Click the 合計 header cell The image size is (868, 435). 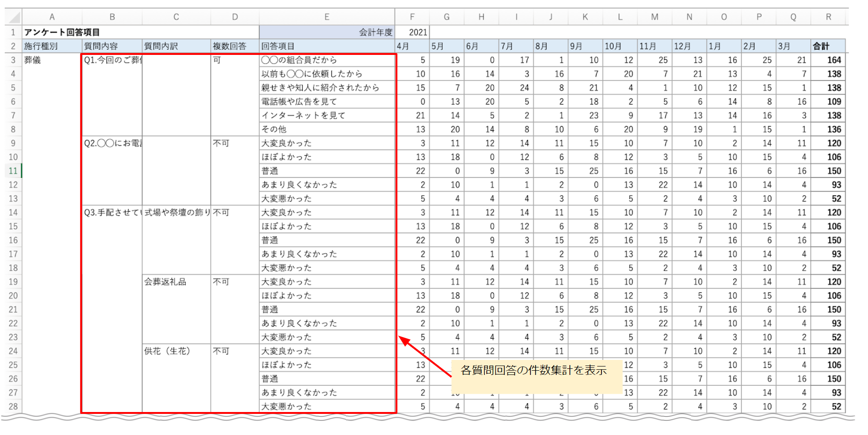point(828,46)
